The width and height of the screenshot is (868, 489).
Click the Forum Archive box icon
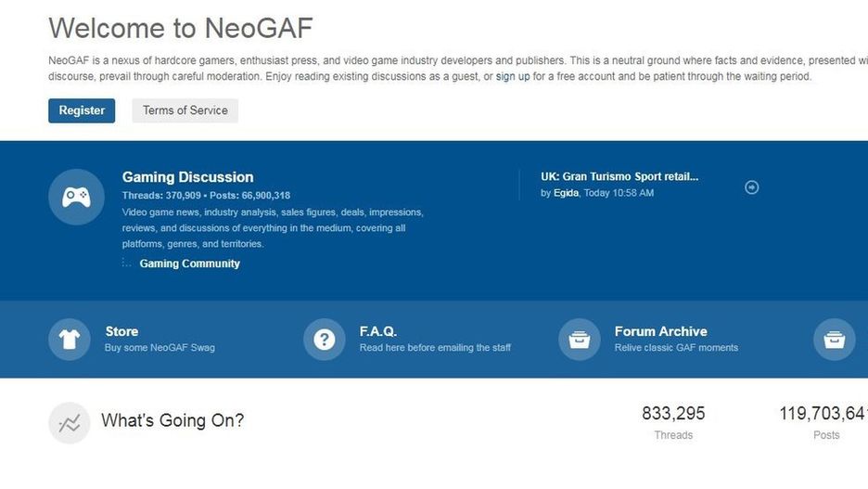click(579, 340)
